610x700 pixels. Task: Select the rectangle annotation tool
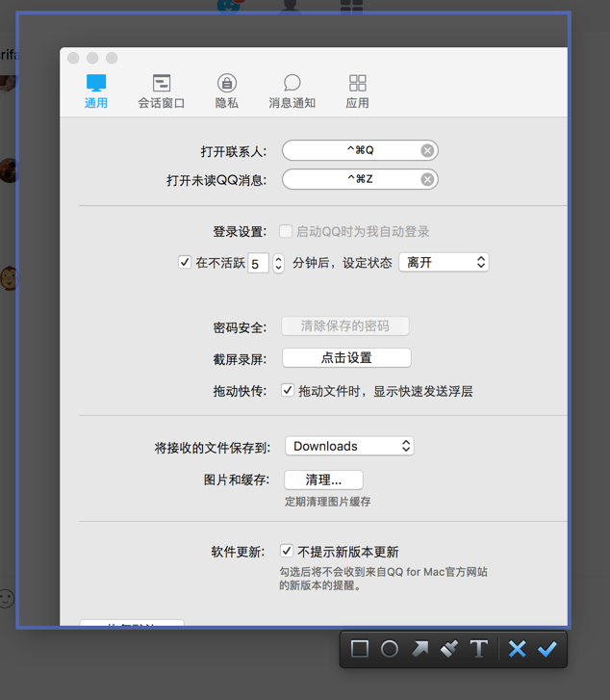click(x=360, y=649)
